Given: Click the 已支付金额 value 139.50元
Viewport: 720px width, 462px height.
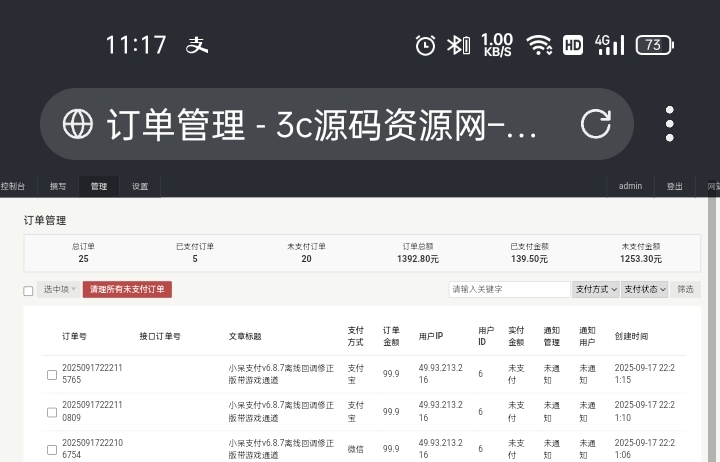Looking at the screenshot, I should click(529, 259).
